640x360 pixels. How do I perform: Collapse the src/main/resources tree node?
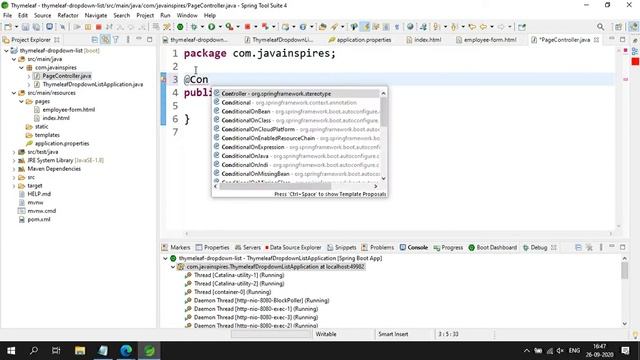(x=14, y=93)
